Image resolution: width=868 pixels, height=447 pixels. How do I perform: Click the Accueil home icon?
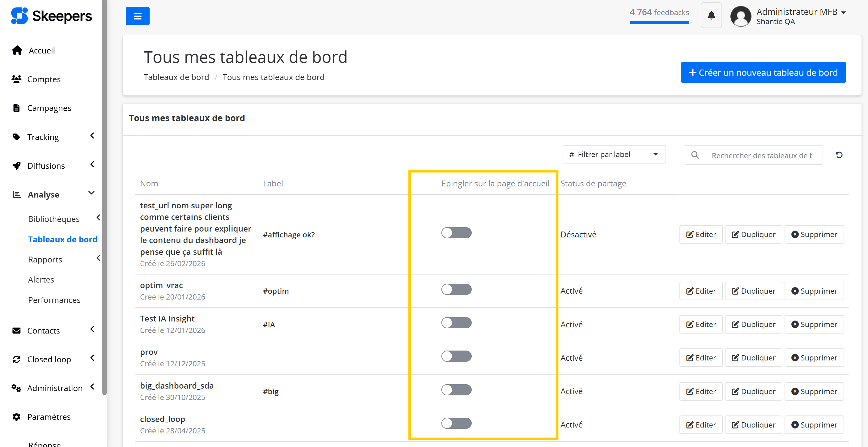click(x=17, y=50)
